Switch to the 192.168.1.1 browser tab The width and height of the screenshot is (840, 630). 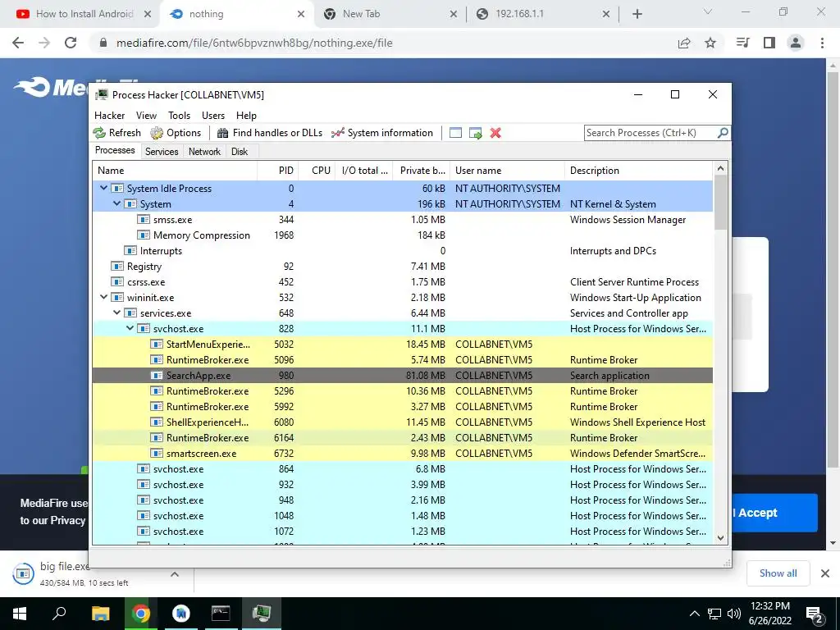pos(543,14)
